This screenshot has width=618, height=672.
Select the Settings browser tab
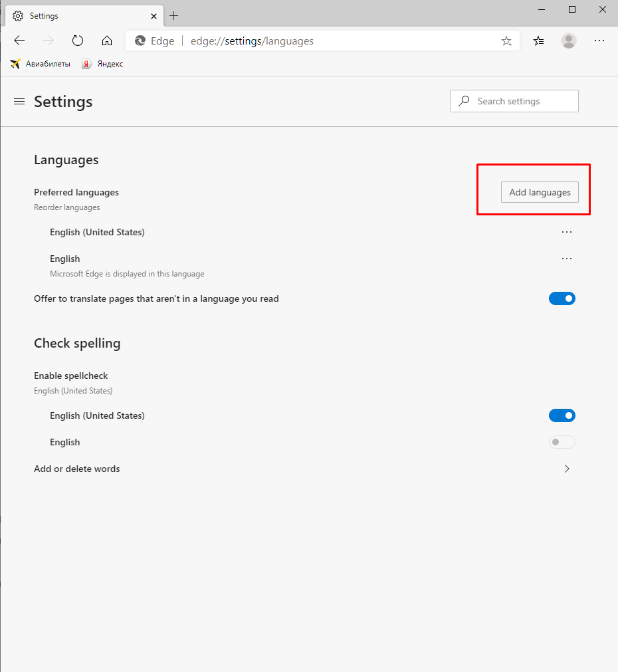(80, 15)
